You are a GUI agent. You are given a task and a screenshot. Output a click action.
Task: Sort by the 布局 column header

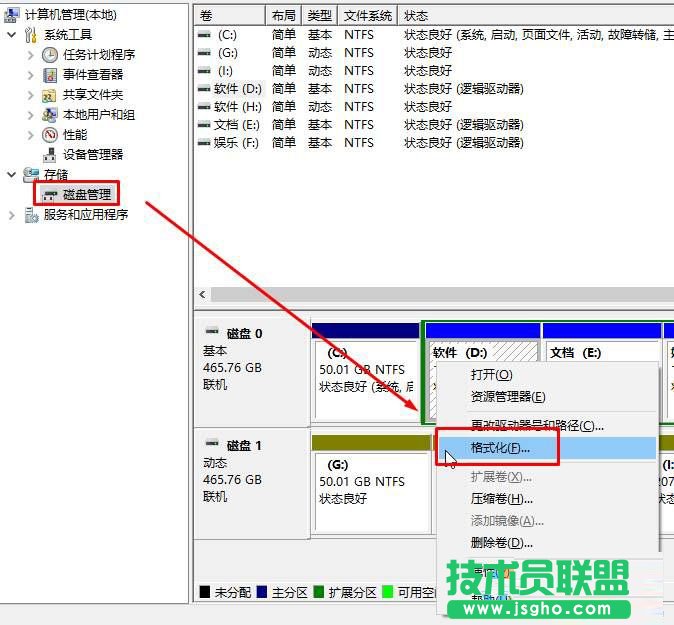pyautogui.click(x=284, y=16)
